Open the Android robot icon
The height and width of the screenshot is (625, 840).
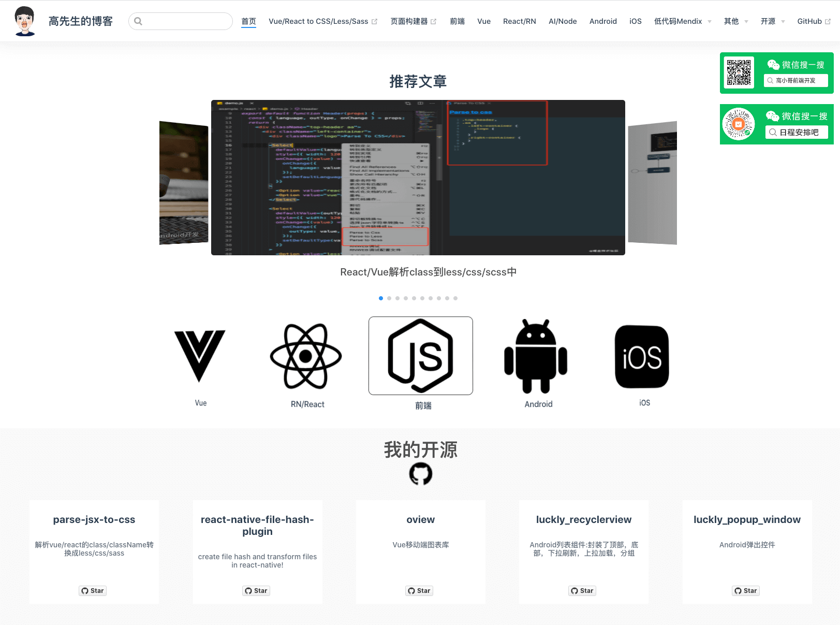tap(536, 356)
